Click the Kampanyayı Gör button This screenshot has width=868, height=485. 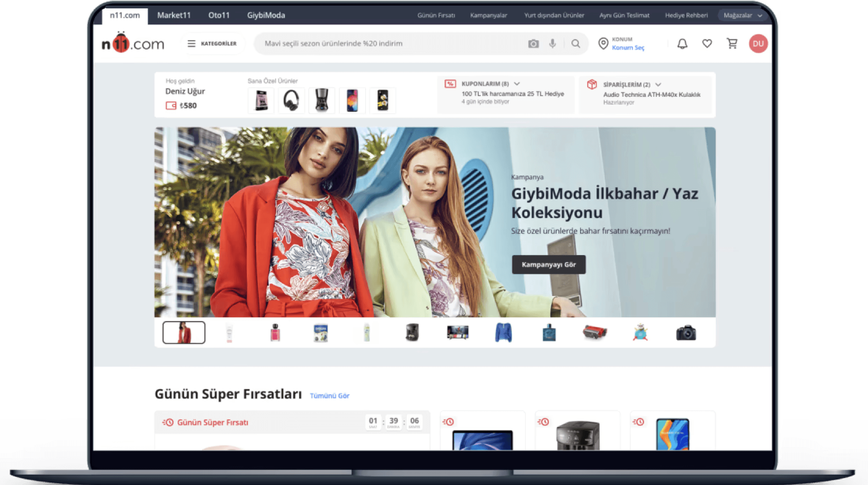click(549, 265)
